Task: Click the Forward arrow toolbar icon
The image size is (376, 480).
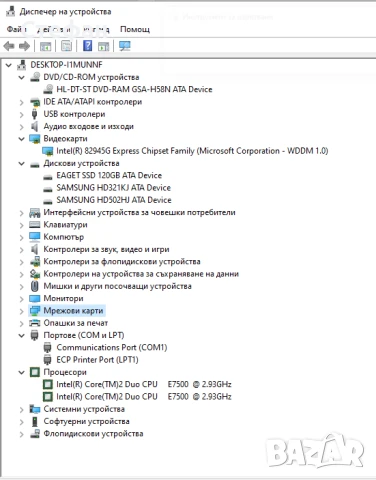Action: (24, 46)
